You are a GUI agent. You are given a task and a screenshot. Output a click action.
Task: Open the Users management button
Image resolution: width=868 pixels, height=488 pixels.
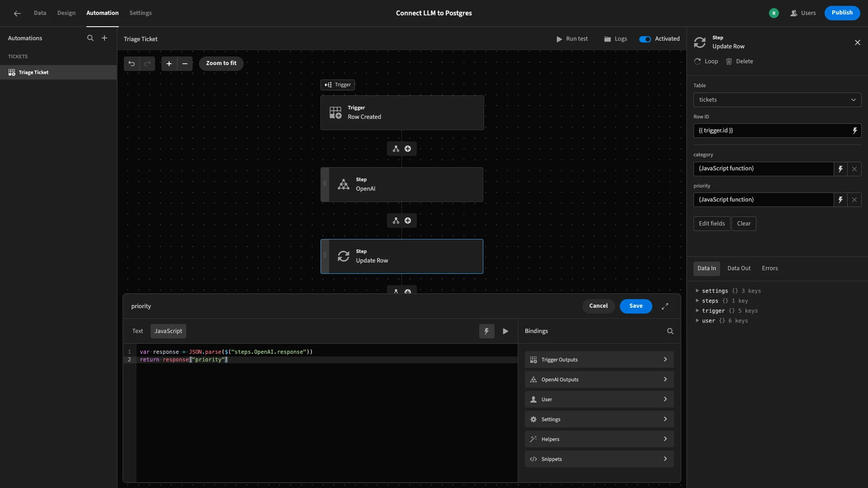point(803,13)
